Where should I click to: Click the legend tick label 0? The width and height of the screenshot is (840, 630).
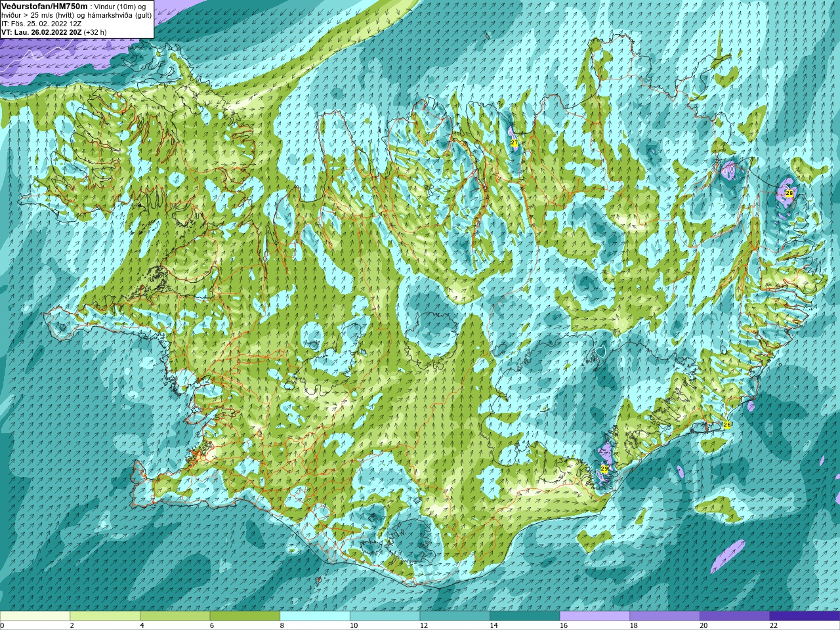point(3,625)
